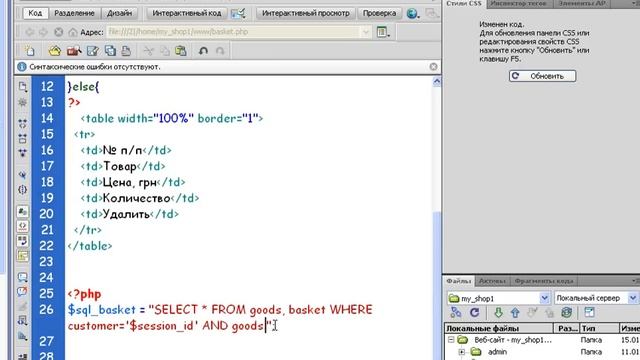Expand the Files panel view icon

[x=589, y=313]
